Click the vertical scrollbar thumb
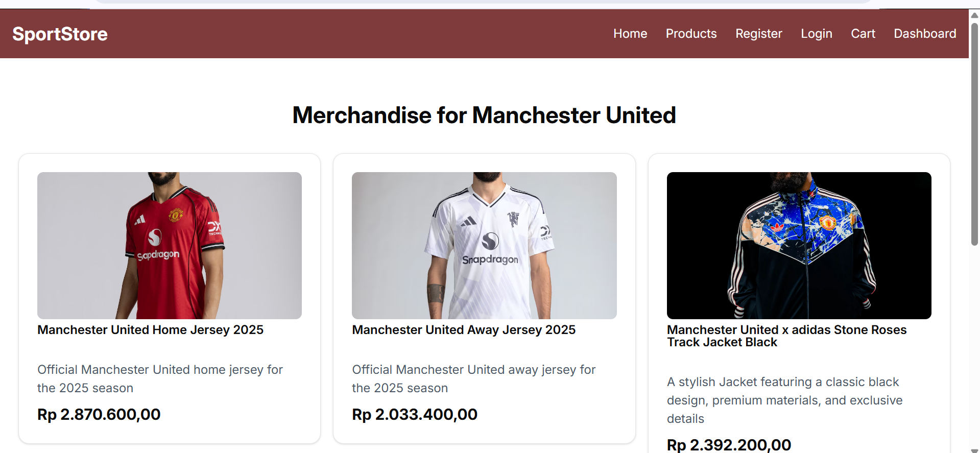 (x=974, y=133)
